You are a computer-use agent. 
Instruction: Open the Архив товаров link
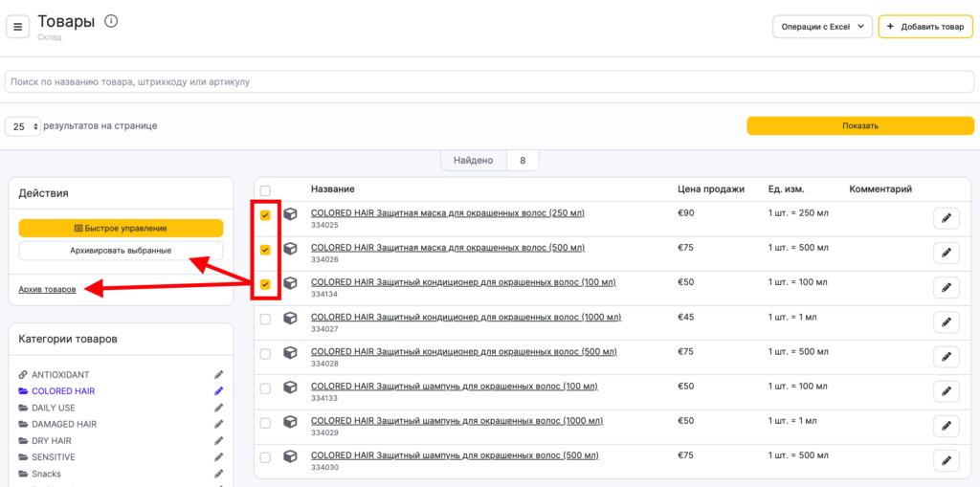pos(47,289)
